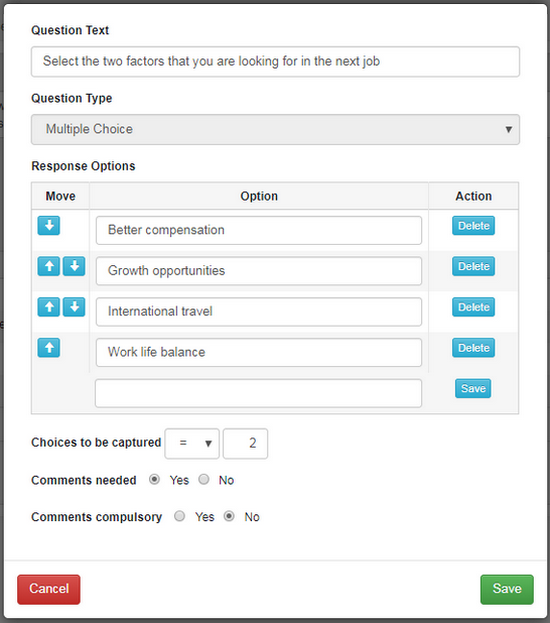This screenshot has height=623, width=550.
Task: Focus the Question Text field
Action: point(275,62)
